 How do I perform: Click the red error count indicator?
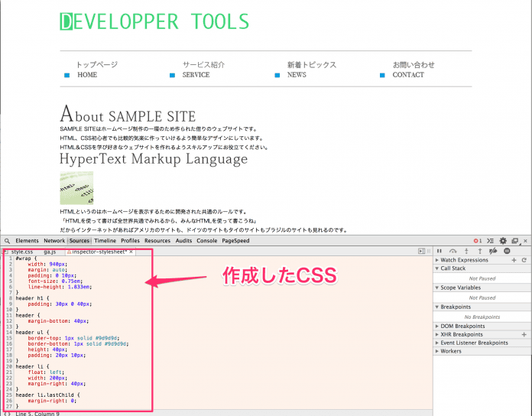pos(478,241)
